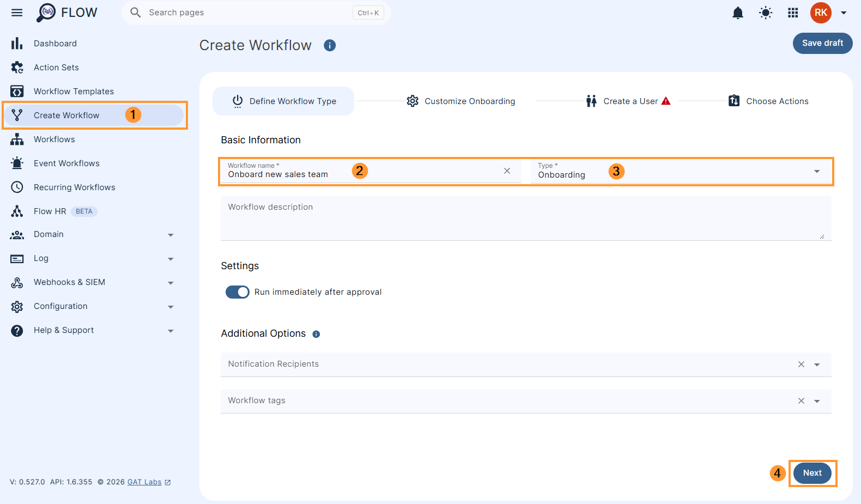Click the RK user avatar
This screenshot has height=504, width=861.
[x=821, y=13]
